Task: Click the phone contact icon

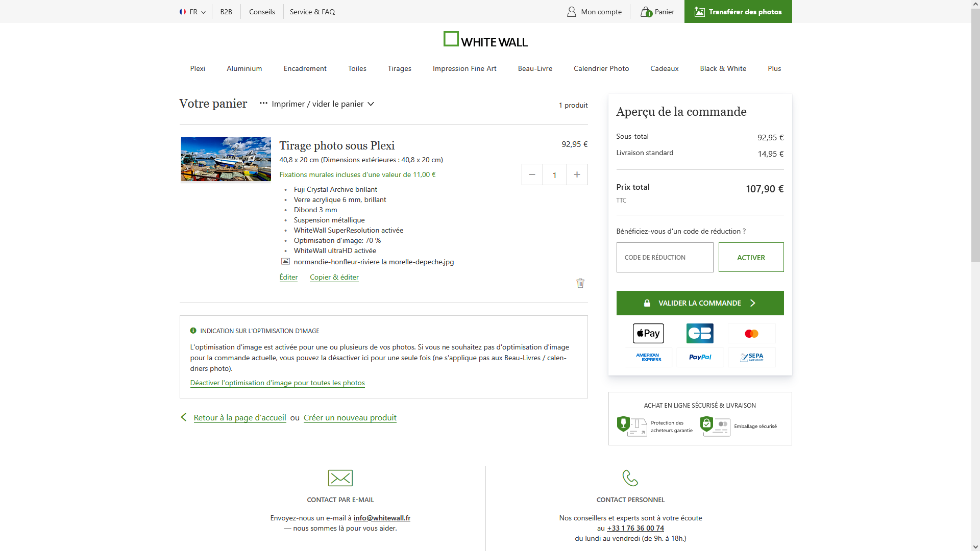Action: coord(630,478)
